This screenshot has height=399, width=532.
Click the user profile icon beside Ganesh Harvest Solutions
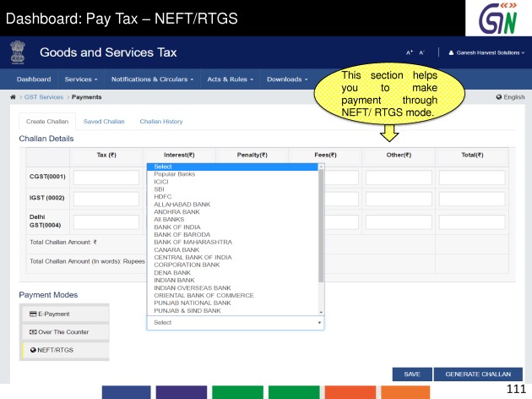coord(451,52)
